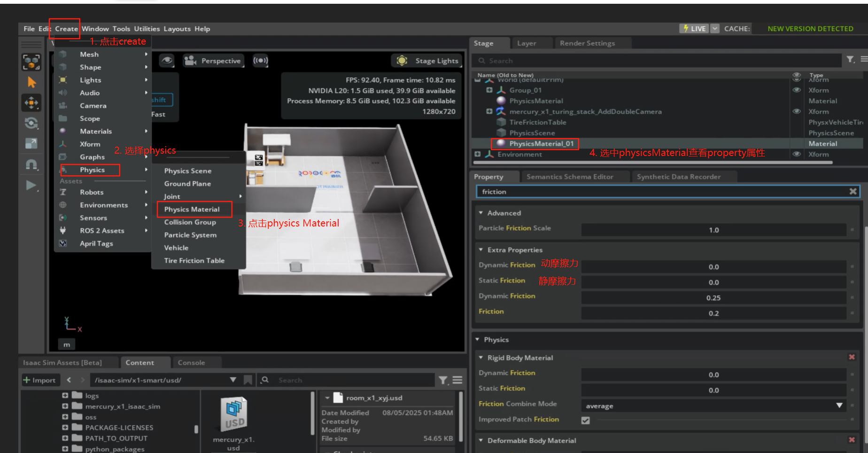Click the Friction 0.2 value field
868x453 pixels.
[x=713, y=313]
